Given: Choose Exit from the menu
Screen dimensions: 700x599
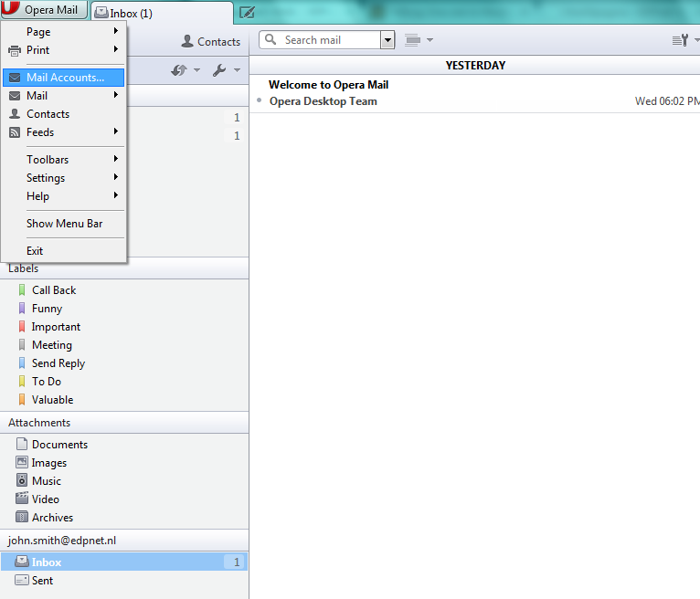Looking at the screenshot, I should pyautogui.click(x=64, y=251).
